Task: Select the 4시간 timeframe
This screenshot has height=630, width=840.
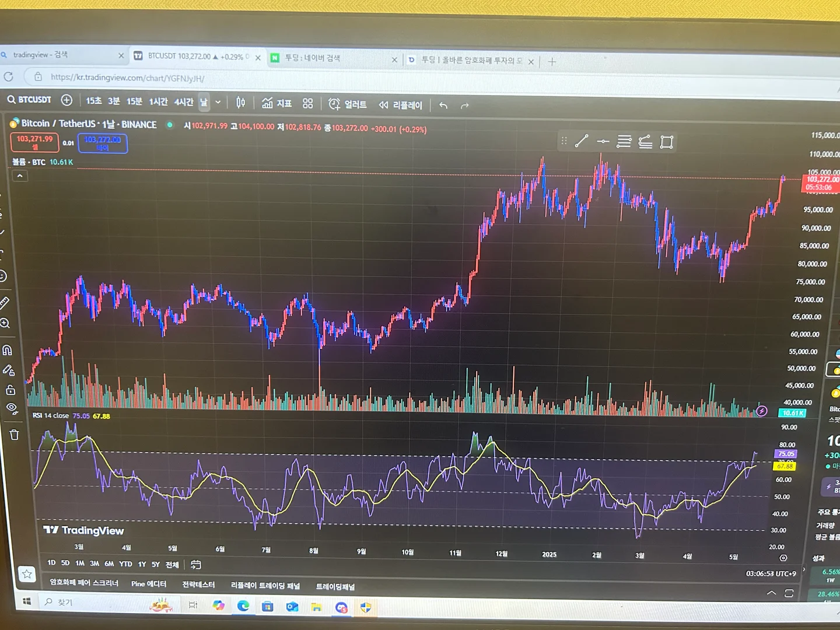Action: pyautogui.click(x=184, y=102)
